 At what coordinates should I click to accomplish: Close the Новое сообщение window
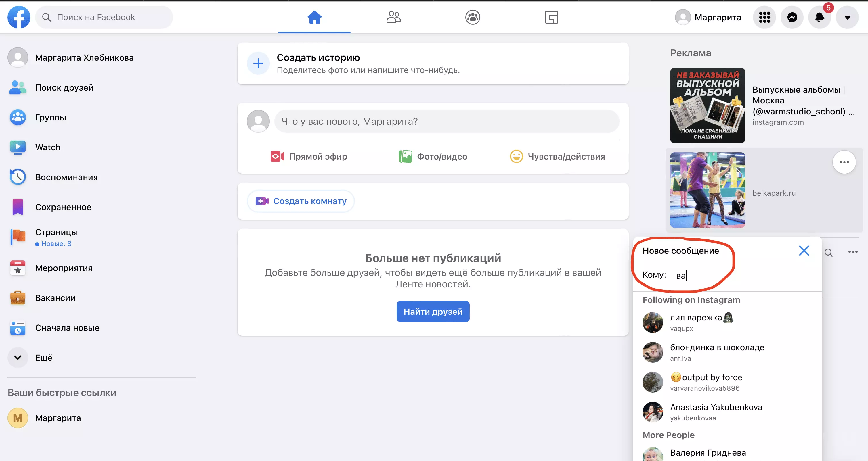pos(804,251)
